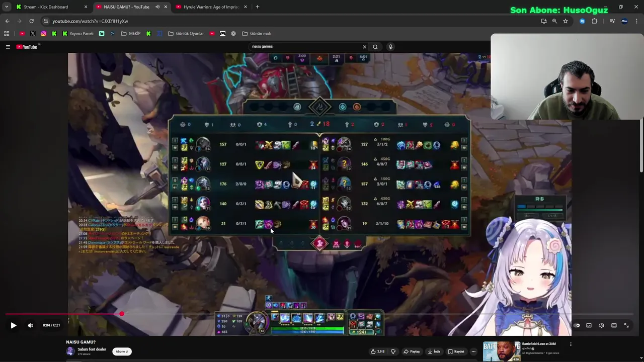Enter fullscreen mode on the video

coord(626,325)
